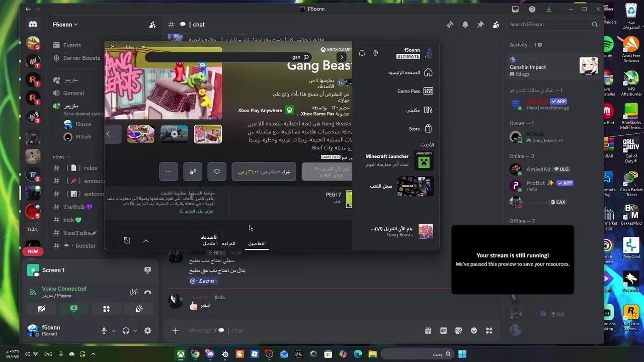Expand microphone input options chevron

click(x=113, y=331)
